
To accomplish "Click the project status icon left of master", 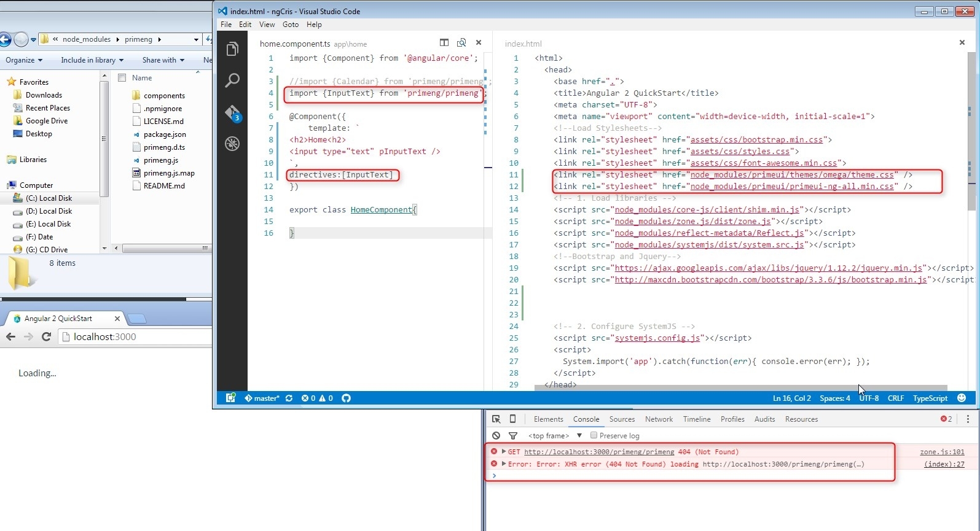I will pyautogui.click(x=230, y=398).
